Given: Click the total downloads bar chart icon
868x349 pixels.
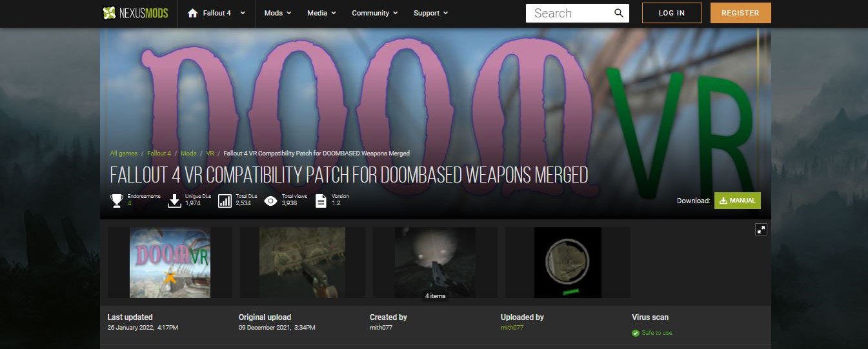Looking at the screenshot, I should point(225,201).
